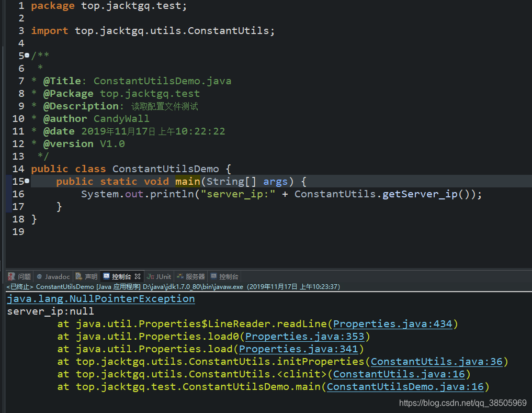Open the 声明 (Declaration) tab

(86, 276)
